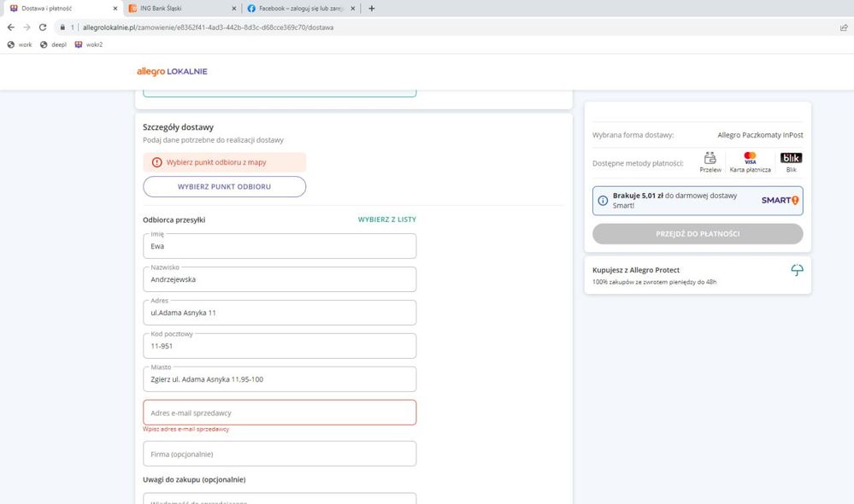Screen dimensions: 854x504
Task: Click the Szczegóły dostawy heading
Action: [x=178, y=126]
